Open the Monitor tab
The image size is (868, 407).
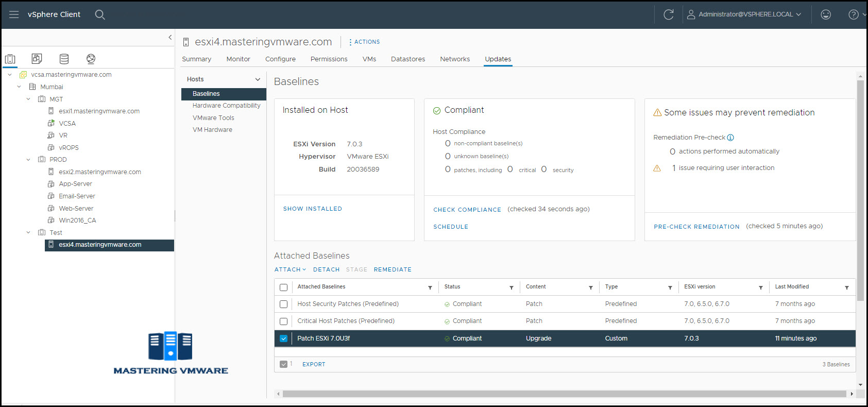pos(238,59)
